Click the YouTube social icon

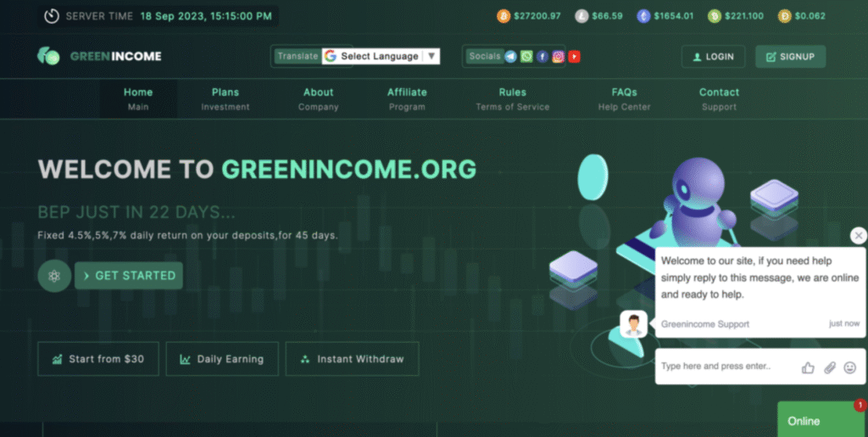[x=574, y=57]
